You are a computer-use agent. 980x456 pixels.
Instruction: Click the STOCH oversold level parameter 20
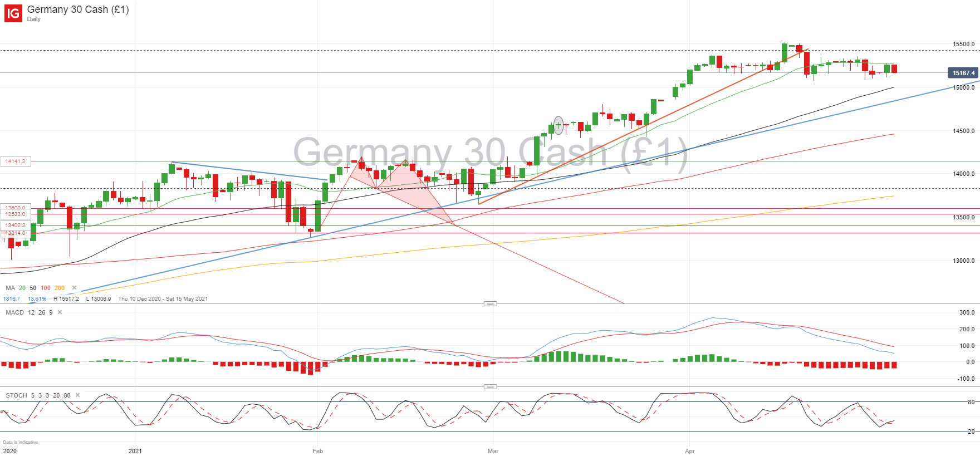(x=56, y=395)
